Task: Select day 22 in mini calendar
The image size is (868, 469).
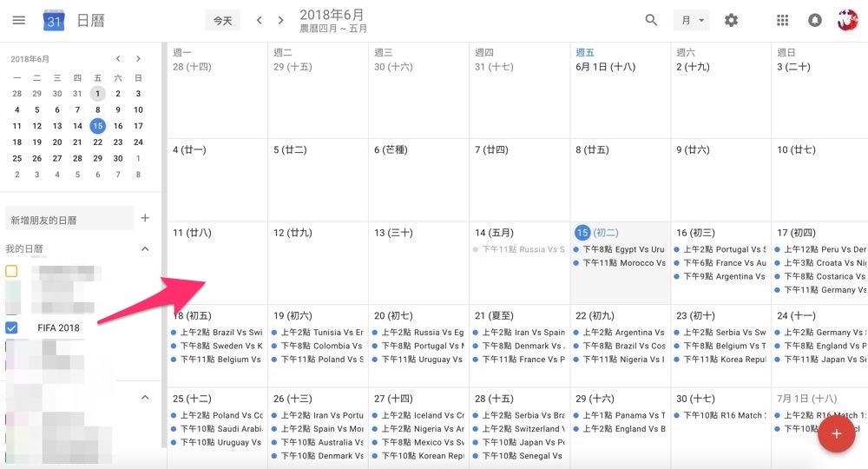Action: coord(97,142)
